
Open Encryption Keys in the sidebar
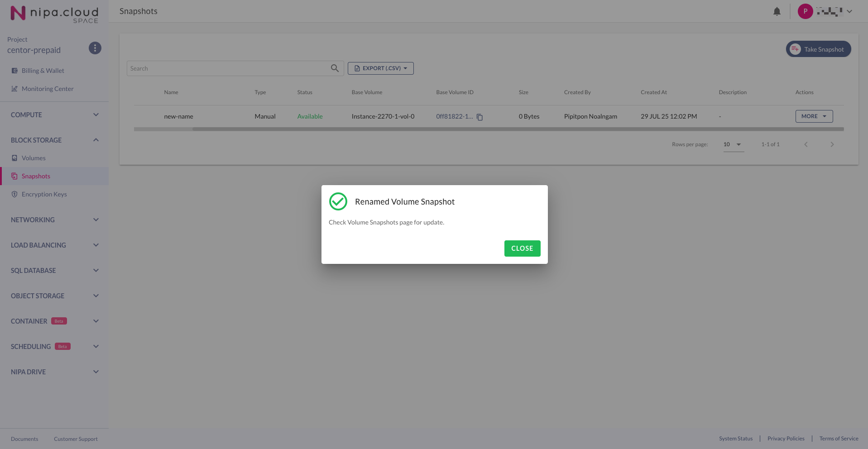tap(44, 194)
